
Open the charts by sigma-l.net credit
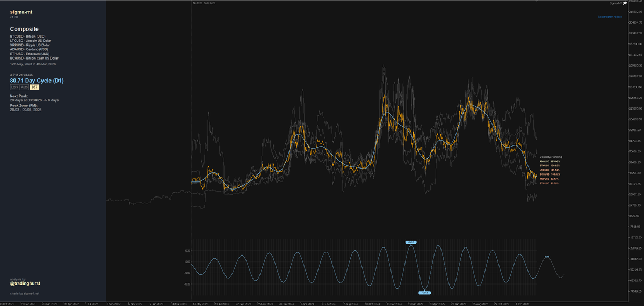[25, 293]
